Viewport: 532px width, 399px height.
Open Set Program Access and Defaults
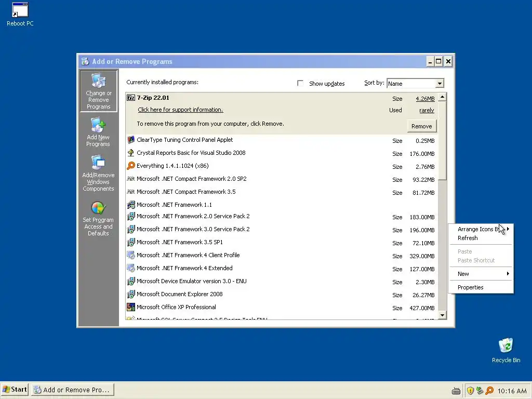click(98, 219)
